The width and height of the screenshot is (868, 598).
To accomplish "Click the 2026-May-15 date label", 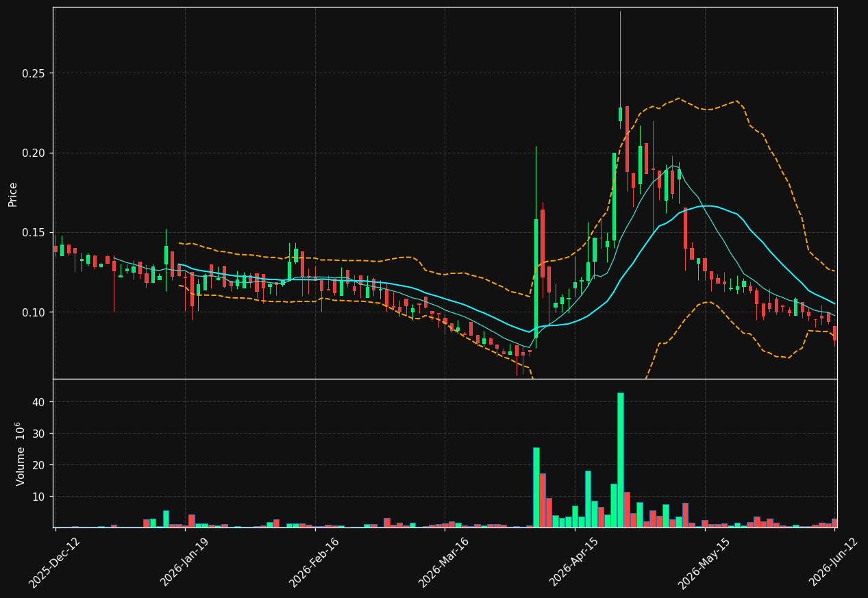I will pos(704,562).
